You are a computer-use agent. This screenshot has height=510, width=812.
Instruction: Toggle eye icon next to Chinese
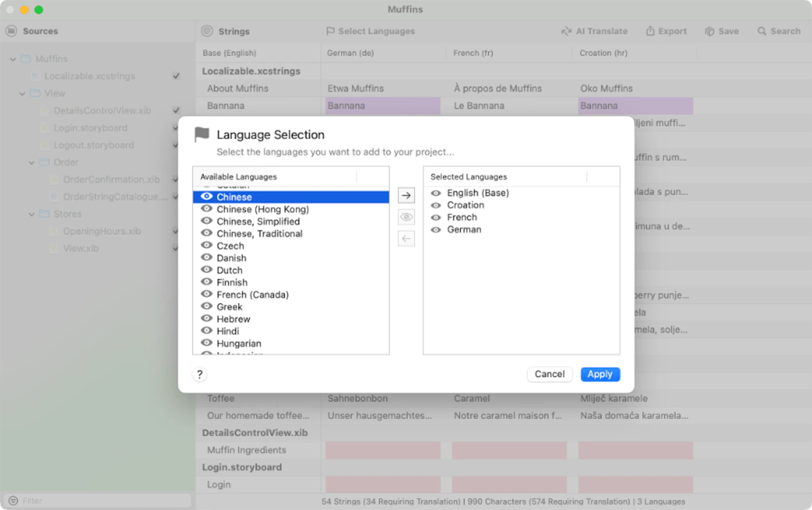click(207, 197)
